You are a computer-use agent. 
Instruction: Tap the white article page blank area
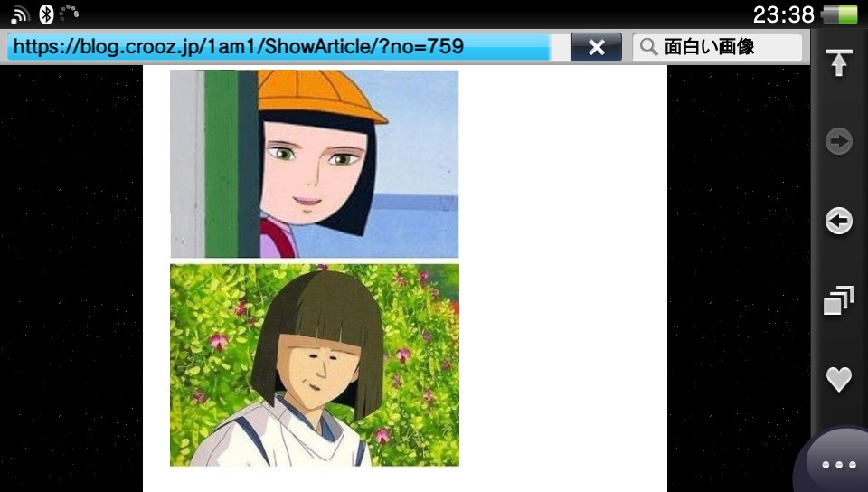click(561, 277)
